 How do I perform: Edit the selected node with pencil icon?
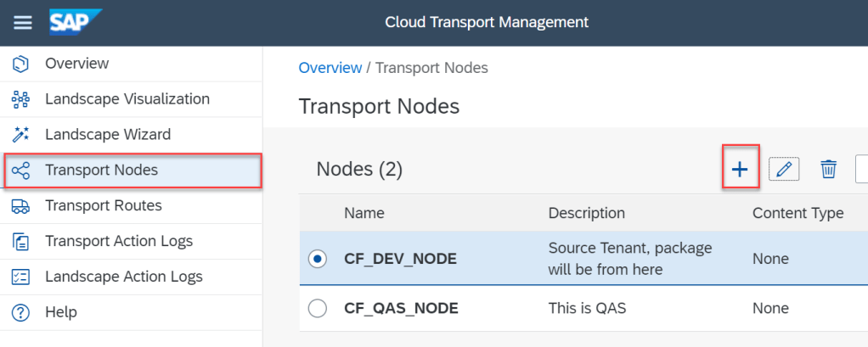(784, 170)
